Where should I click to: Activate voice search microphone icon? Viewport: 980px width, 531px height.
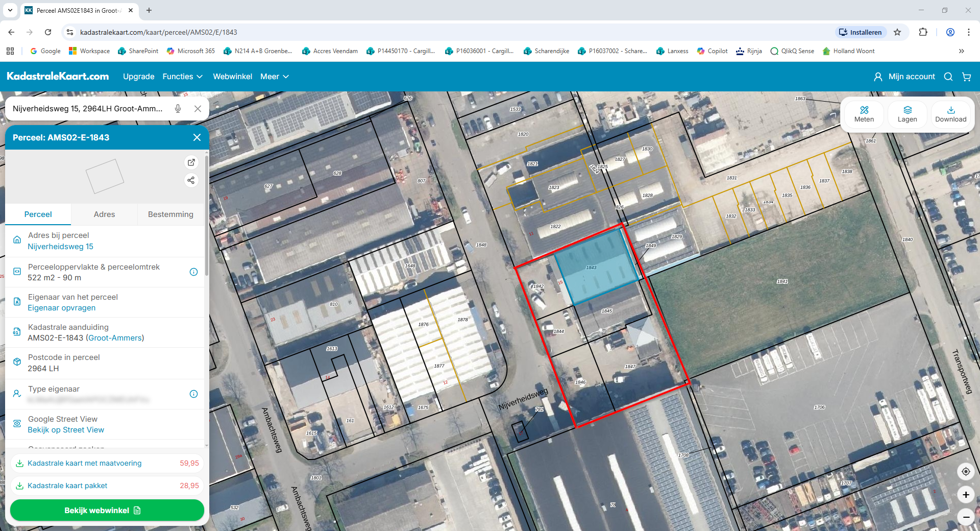point(178,109)
